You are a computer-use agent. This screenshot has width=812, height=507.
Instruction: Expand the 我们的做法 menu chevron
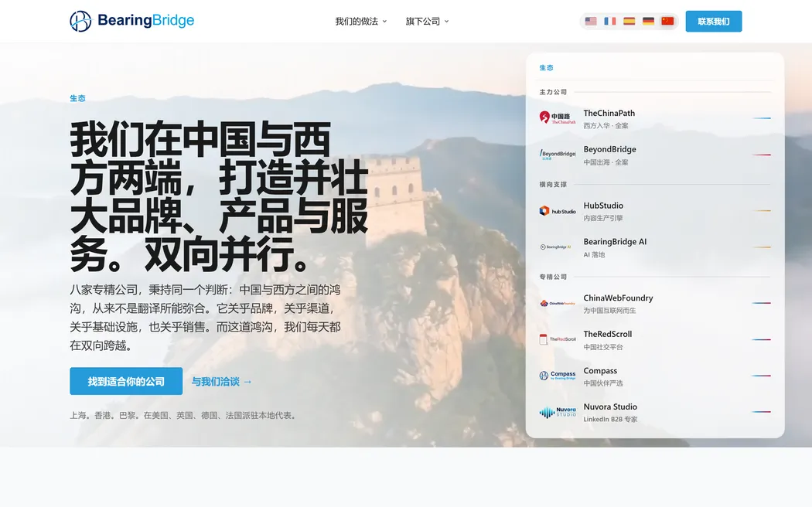[385, 22]
